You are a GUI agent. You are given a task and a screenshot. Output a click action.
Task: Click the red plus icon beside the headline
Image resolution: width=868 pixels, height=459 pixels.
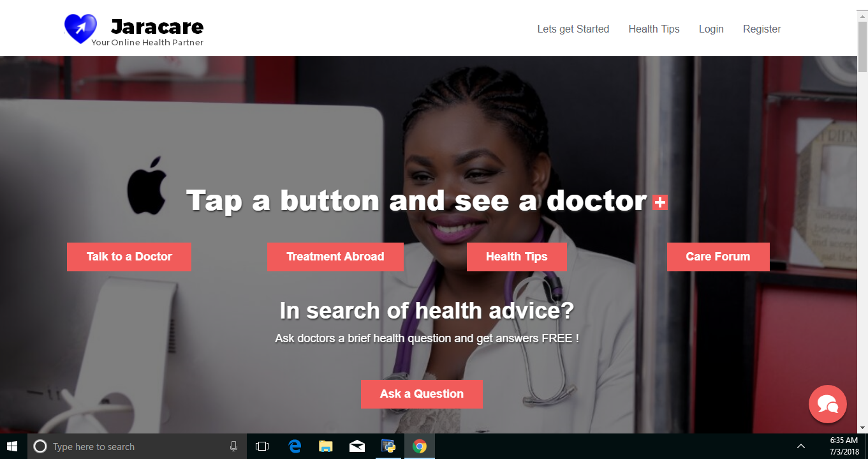pyautogui.click(x=660, y=203)
